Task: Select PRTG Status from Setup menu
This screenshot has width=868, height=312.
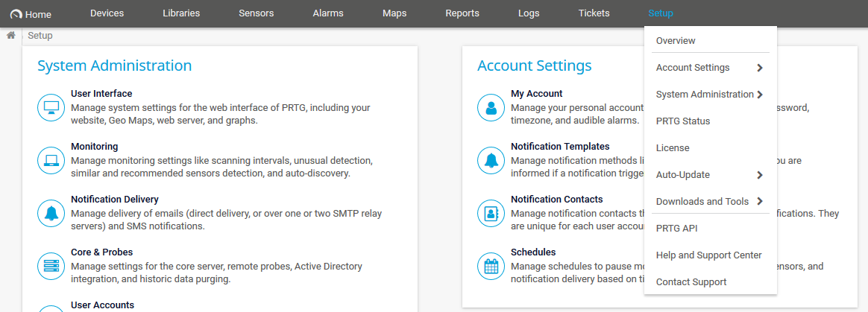Action: [x=682, y=121]
